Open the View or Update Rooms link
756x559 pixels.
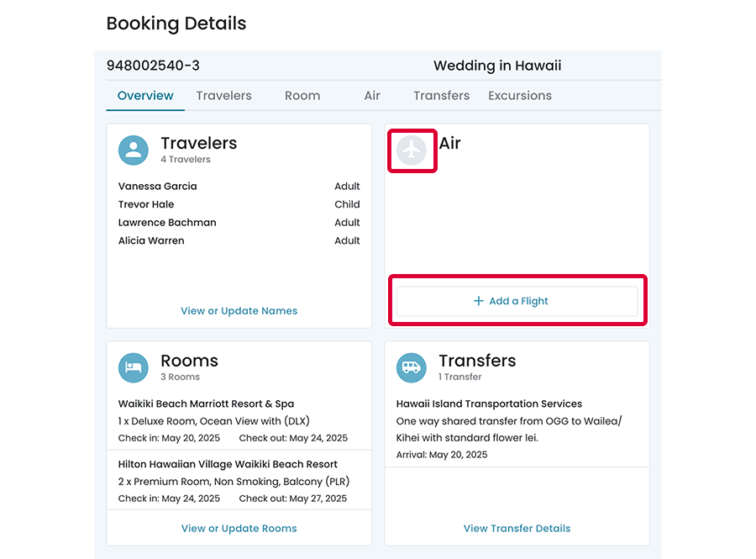pyautogui.click(x=239, y=529)
